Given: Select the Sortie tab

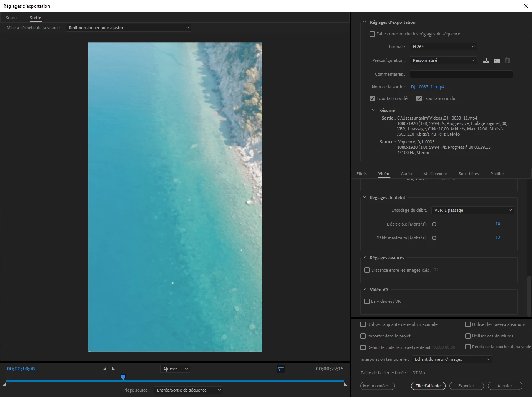Looking at the screenshot, I should coord(35,18).
